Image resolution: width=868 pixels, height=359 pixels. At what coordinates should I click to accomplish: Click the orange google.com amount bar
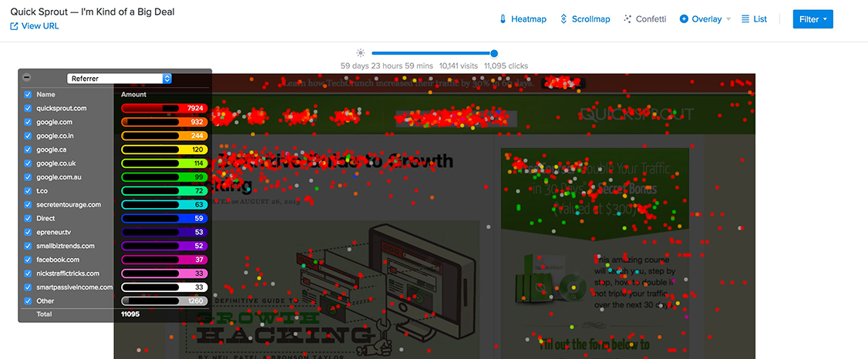click(x=164, y=122)
